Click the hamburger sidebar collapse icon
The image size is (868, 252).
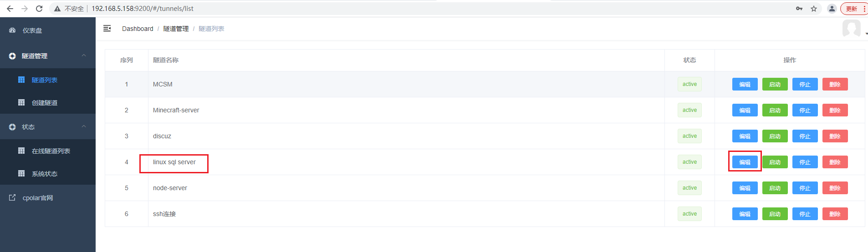click(107, 29)
